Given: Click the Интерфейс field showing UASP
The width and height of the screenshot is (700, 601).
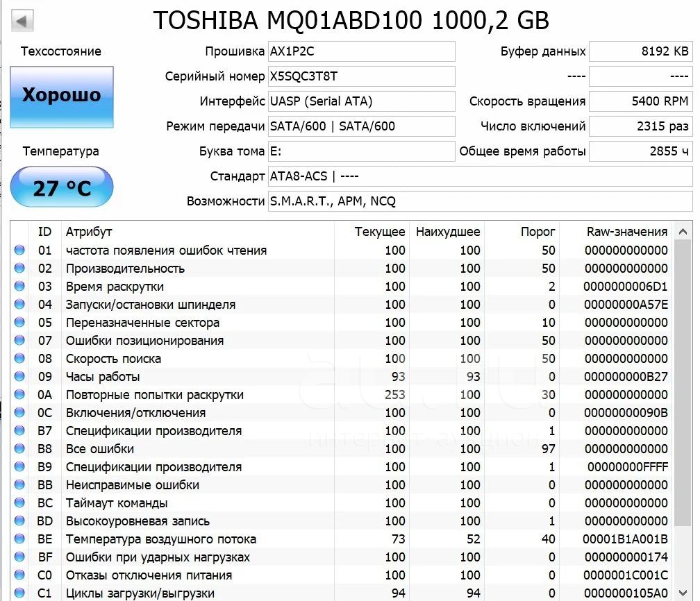Looking at the screenshot, I should pos(361,101).
